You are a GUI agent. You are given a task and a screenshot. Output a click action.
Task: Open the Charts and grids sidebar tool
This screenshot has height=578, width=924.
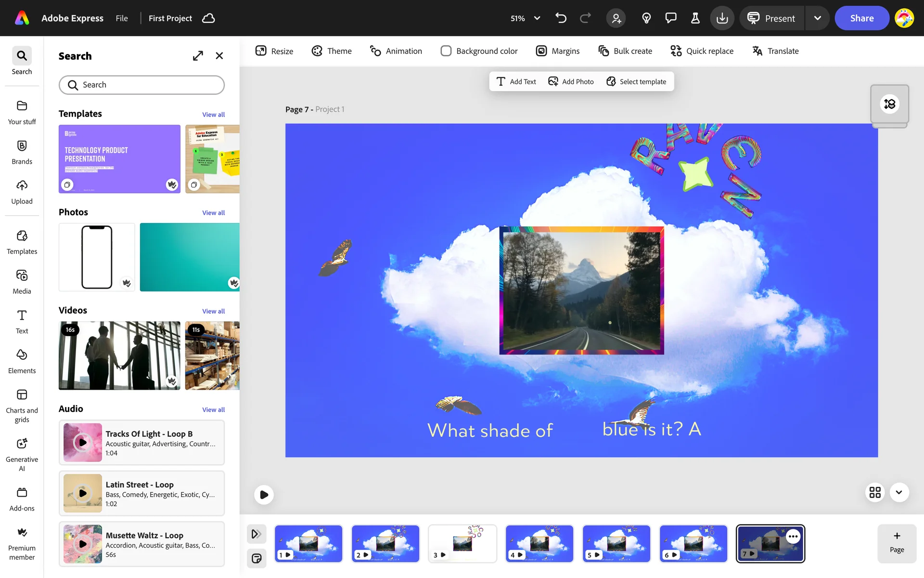point(22,406)
